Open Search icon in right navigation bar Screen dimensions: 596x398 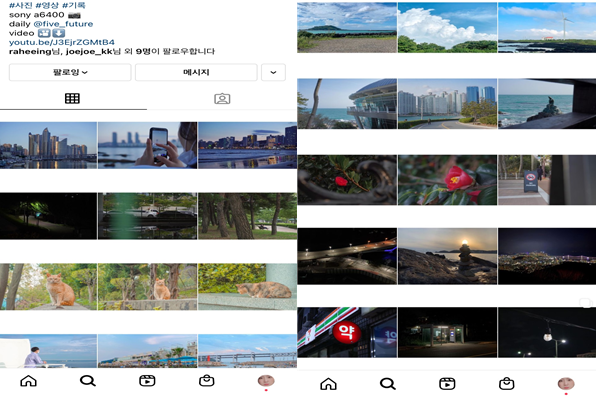pos(388,384)
